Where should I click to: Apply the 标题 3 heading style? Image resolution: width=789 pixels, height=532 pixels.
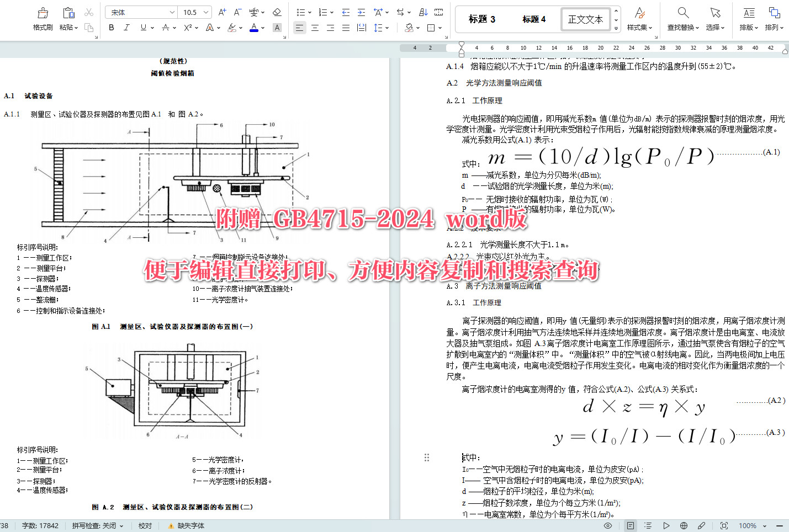point(481,19)
